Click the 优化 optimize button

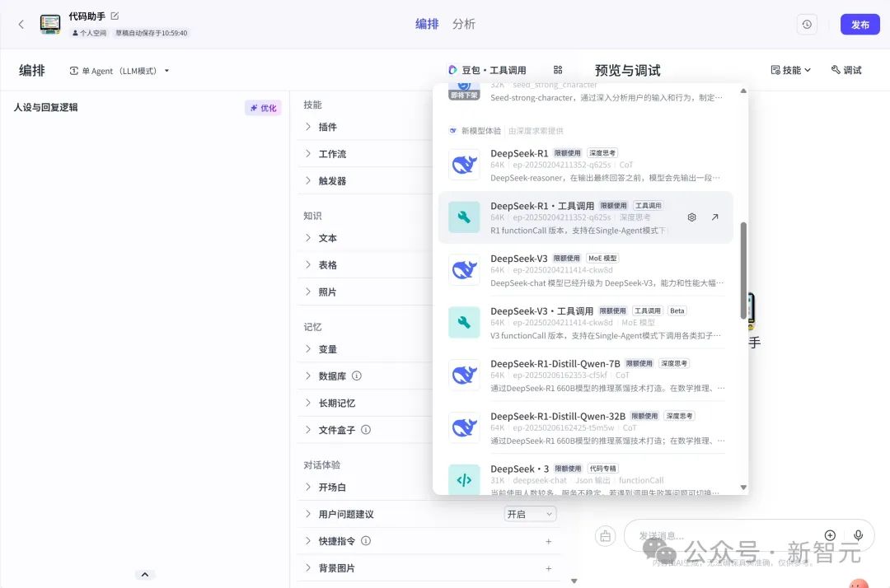[264, 108]
